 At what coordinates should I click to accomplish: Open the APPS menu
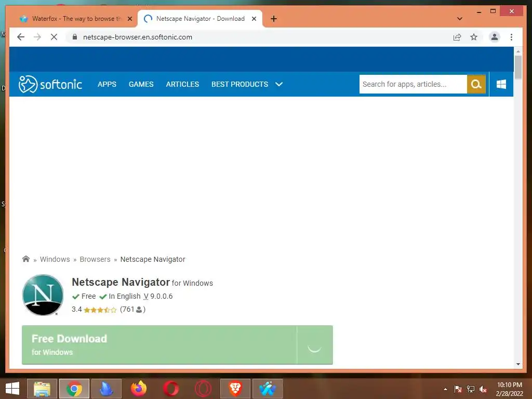(107, 84)
